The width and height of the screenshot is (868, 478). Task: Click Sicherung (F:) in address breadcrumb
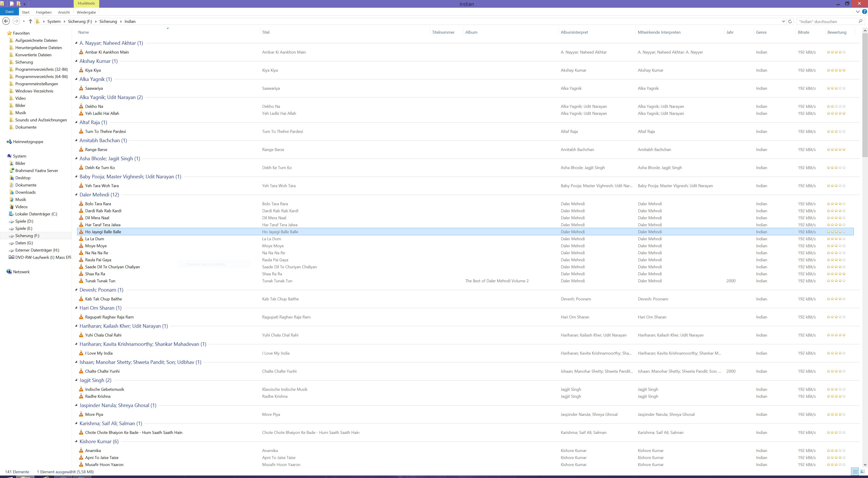pos(80,21)
